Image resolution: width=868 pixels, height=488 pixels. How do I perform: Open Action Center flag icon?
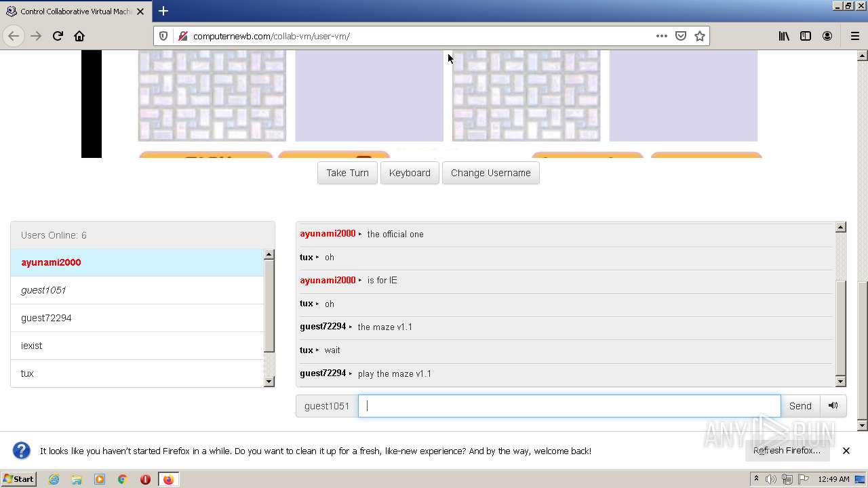click(x=804, y=479)
